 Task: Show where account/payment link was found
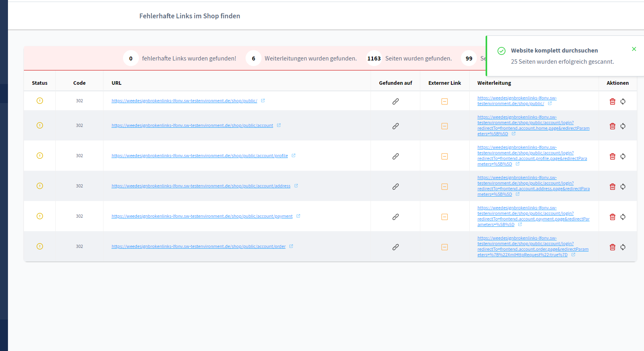(396, 217)
